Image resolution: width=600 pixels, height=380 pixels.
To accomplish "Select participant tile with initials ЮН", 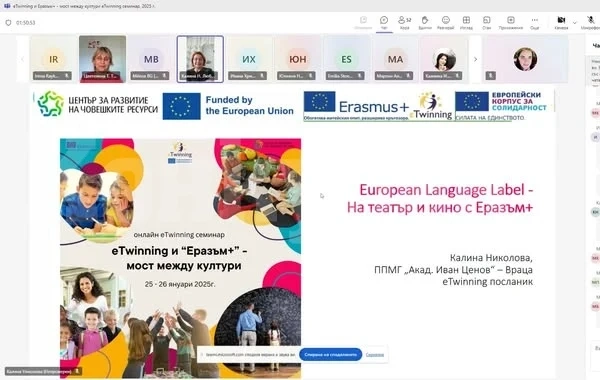I will click(x=298, y=59).
